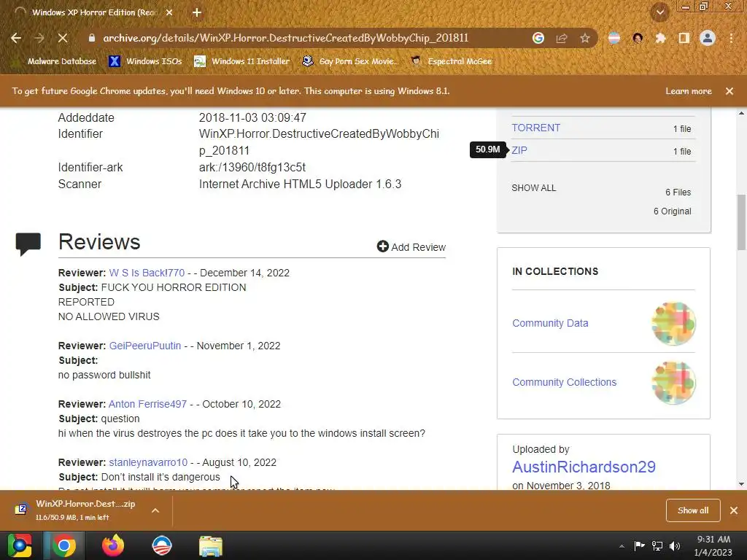Open Malware Database bookmark

tap(54, 61)
